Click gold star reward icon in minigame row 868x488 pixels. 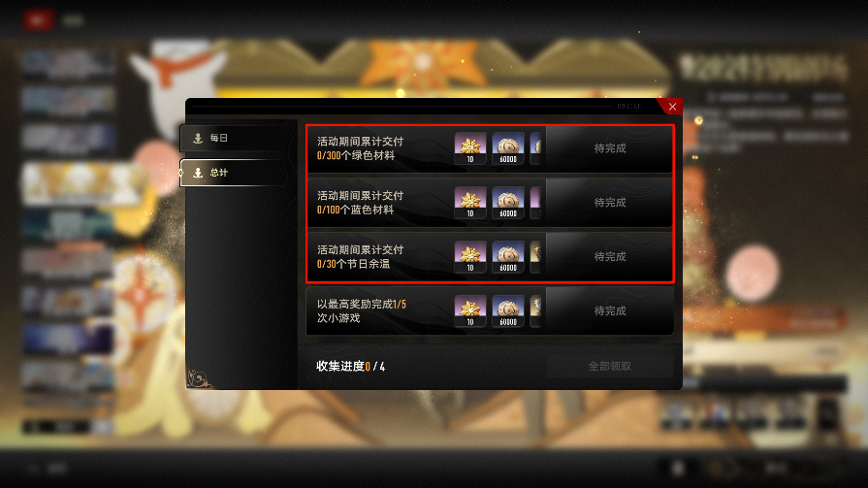pos(470,310)
